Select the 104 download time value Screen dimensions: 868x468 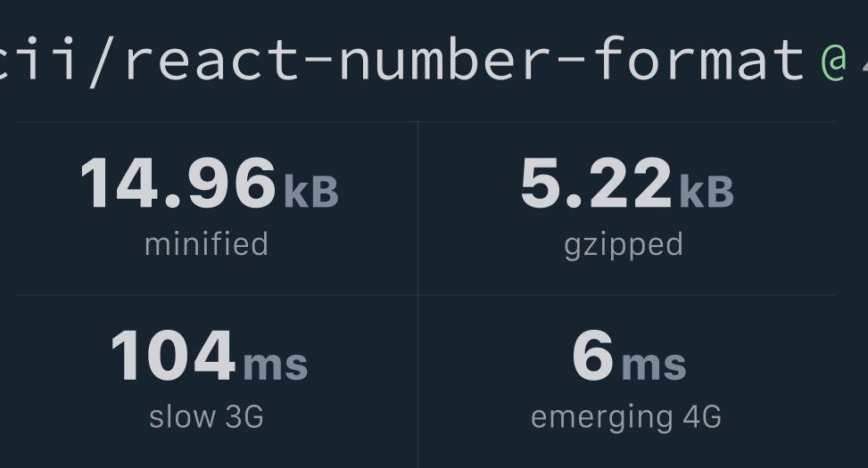(x=173, y=355)
